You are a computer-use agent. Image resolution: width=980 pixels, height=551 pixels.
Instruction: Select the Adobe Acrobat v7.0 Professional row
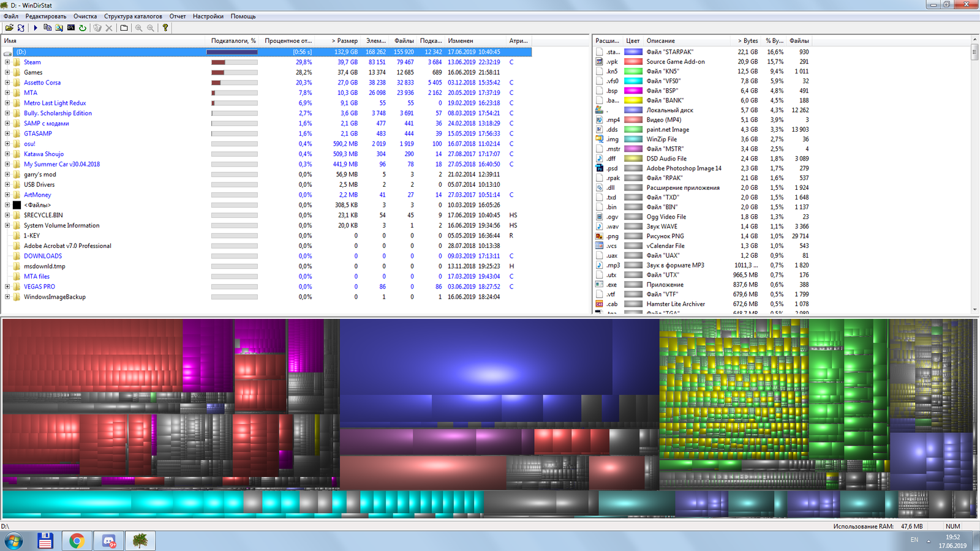(266, 246)
